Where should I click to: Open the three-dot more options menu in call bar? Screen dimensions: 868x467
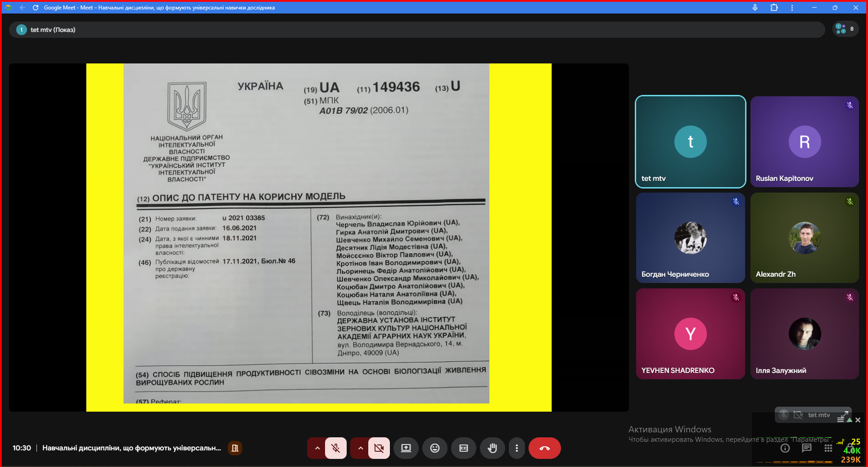tap(517, 448)
